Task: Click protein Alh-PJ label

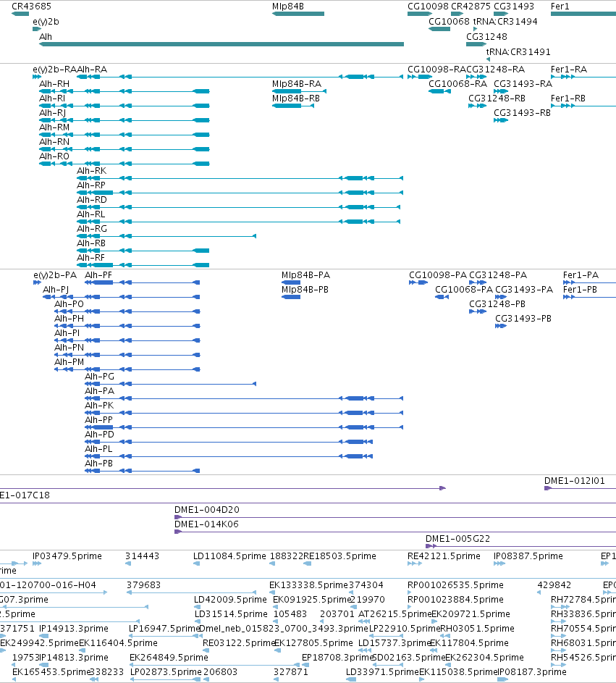Action: click(x=56, y=290)
